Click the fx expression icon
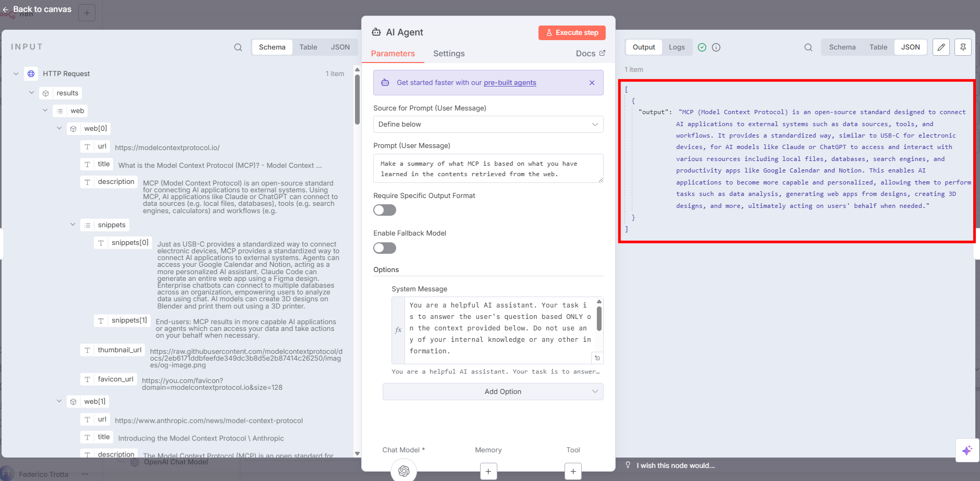The width and height of the screenshot is (980, 481). click(x=398, y=330)
